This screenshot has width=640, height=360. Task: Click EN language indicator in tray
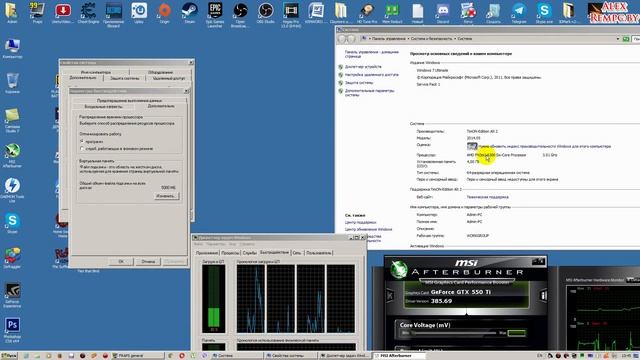[x=540, y=356]
